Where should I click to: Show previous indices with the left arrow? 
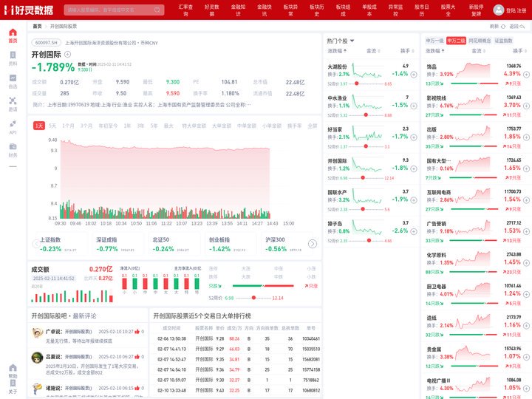point(36,244)
